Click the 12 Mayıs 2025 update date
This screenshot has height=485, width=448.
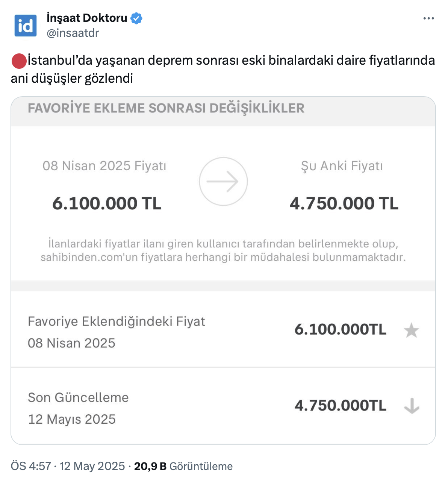coord(72,419)
